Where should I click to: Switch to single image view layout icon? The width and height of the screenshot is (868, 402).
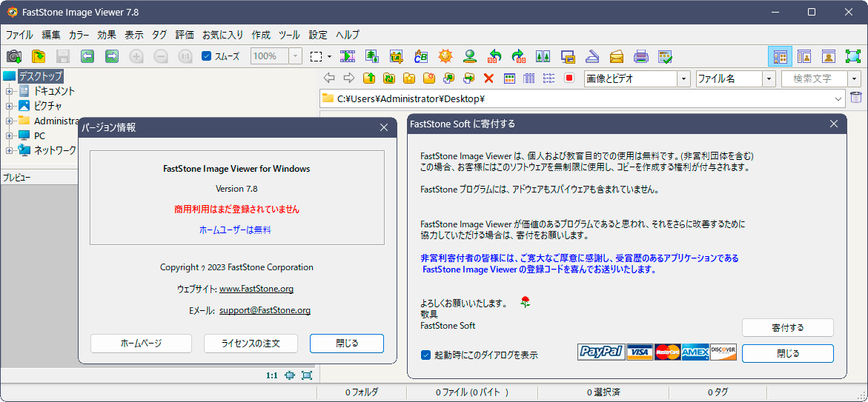click(x=828, y=56)
